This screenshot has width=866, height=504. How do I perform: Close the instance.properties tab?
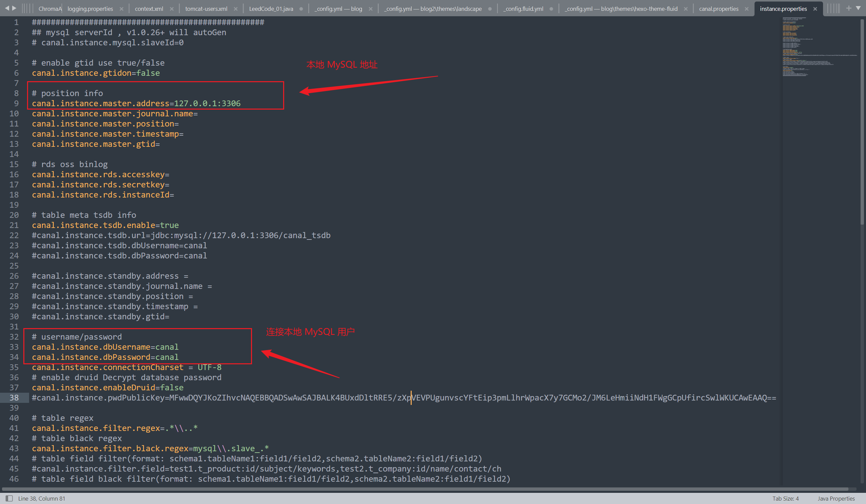(x=815, y=9)
